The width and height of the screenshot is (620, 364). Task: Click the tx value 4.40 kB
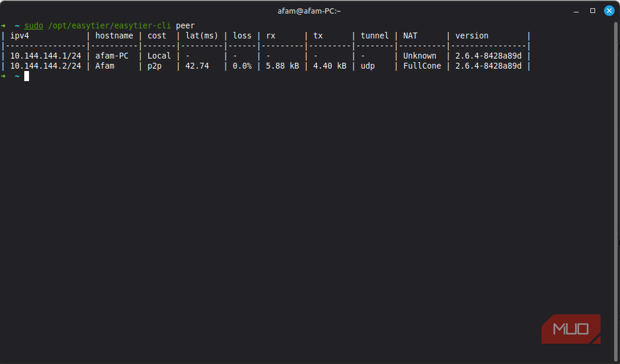coord(330,66)
